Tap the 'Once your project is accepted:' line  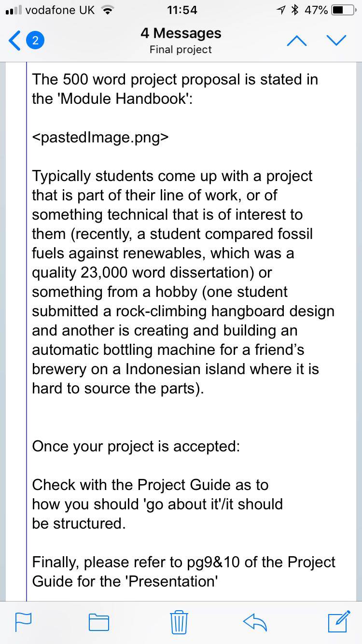coord(136,446)
